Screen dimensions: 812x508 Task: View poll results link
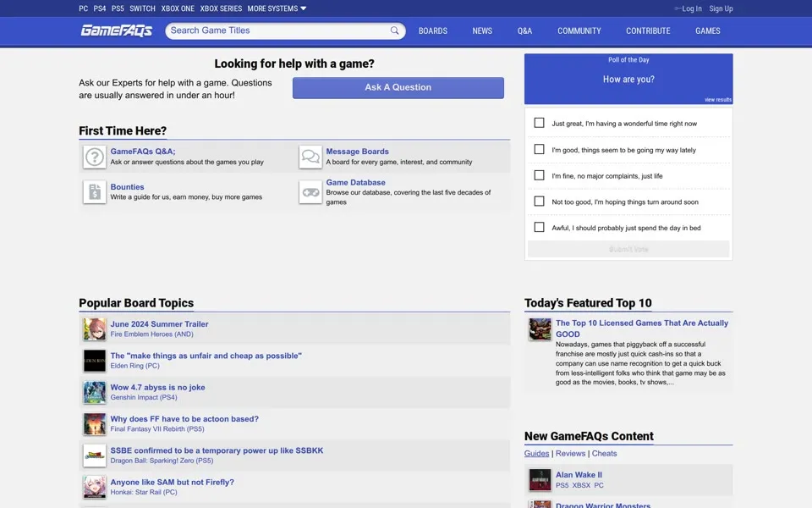(x=718, y=100)
